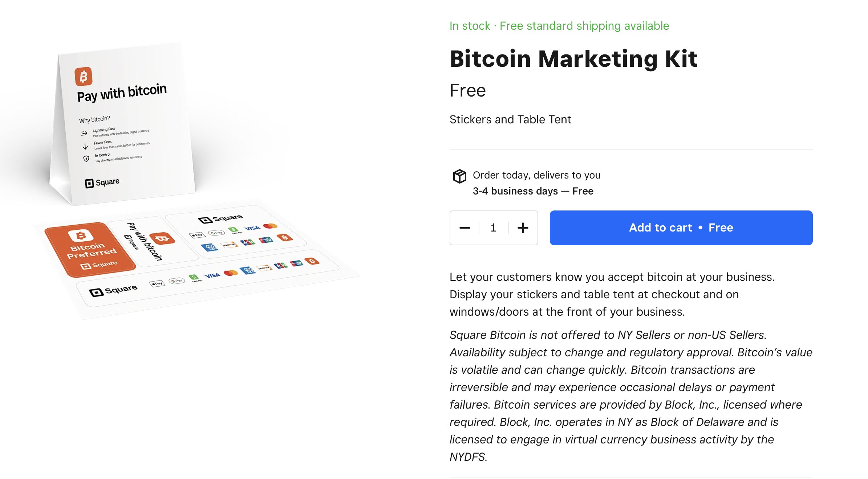Click the Visa logo on upper sticker
868x479 pixels.
click(x=252, y=228)
